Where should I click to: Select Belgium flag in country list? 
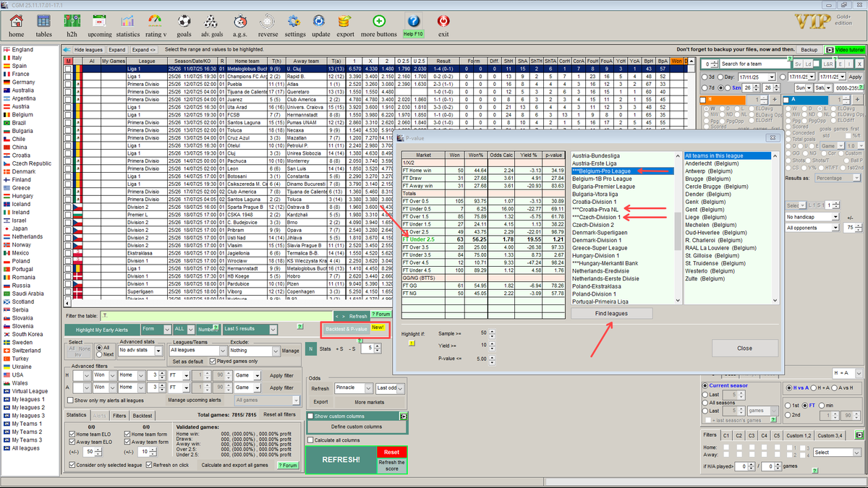tap(7, 115)
